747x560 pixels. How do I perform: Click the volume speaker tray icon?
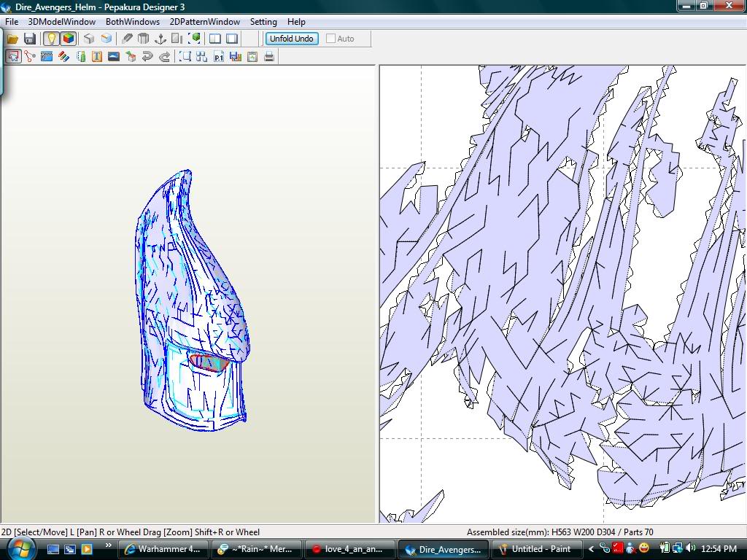coord(692,548)
